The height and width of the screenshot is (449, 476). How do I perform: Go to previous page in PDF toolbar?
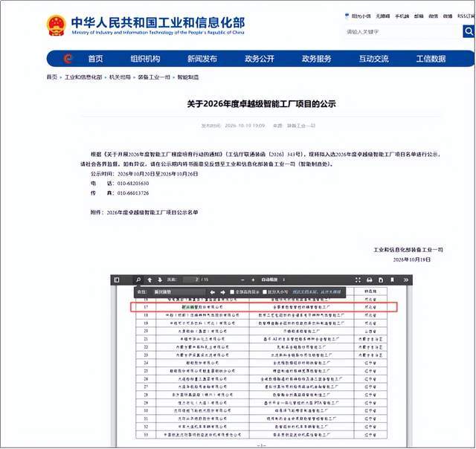pos(149,280)
